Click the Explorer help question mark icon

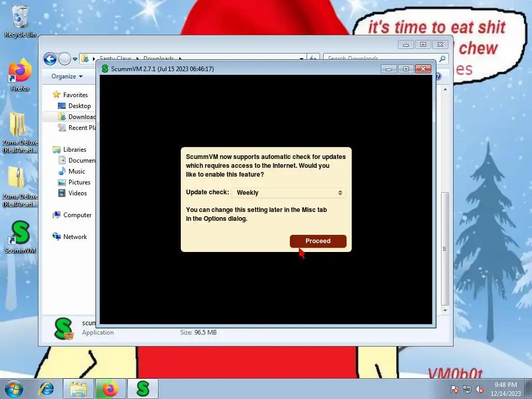point(438,76)
